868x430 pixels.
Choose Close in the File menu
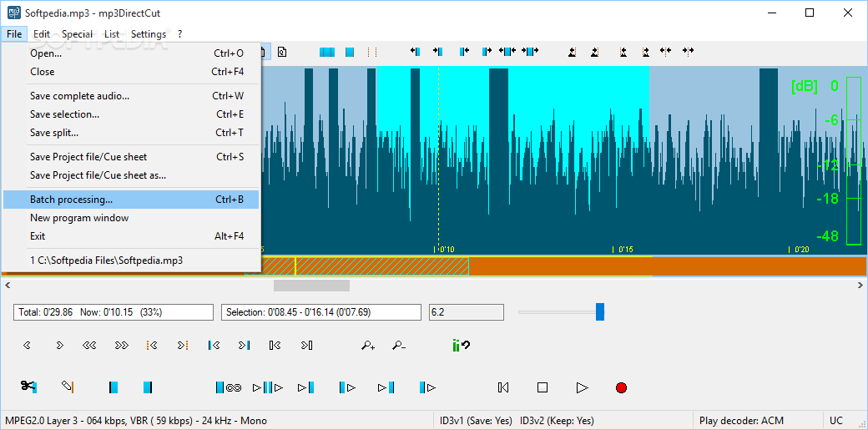pos(131,72)
